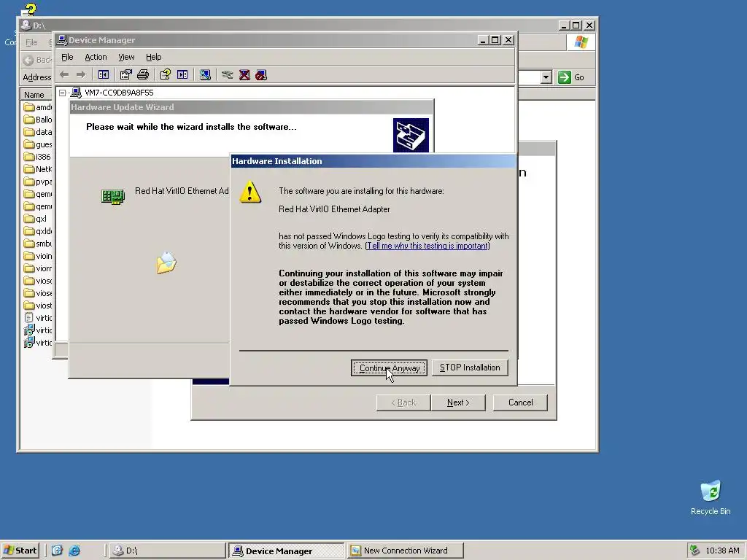
Task: Switch to New Connection Wizard taskbar button
Action: (405, 551)
